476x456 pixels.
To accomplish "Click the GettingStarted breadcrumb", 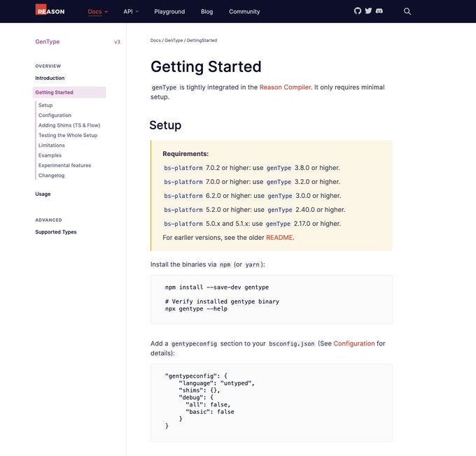I will pyautogui.click(x=202, y=41).
